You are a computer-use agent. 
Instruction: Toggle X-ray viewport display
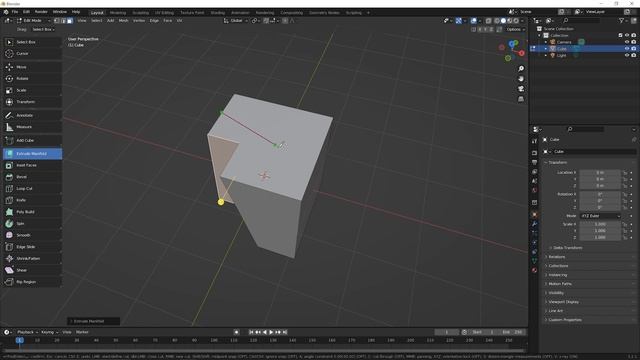pos(488,20)
